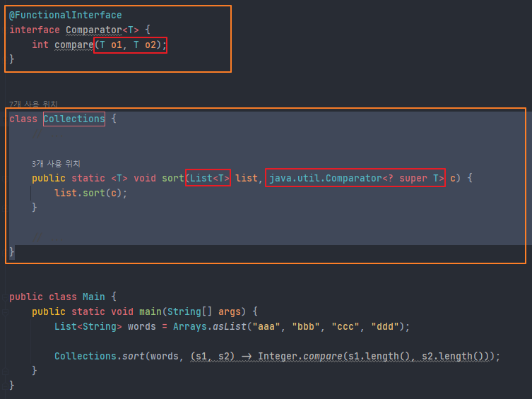Click the @FunctionalInterface annotation
The height and width of the screenshot is (399, 532).
click(66, 16)
